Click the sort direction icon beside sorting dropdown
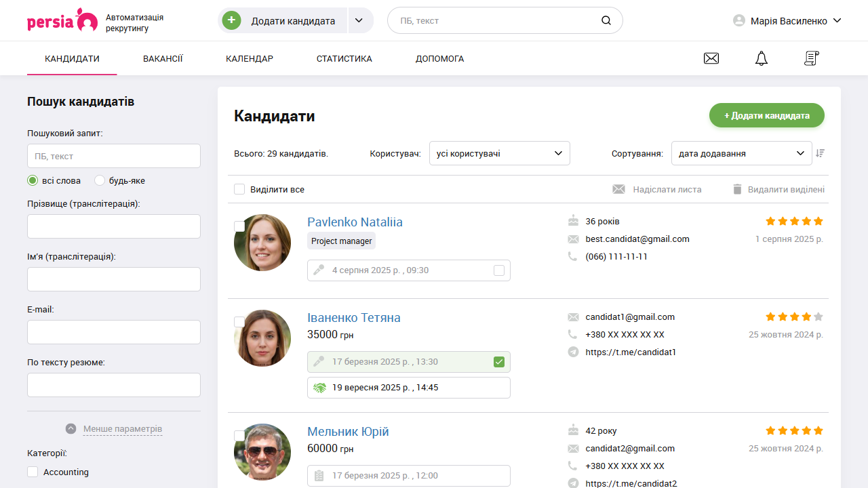This screenshot has height=488, width=868. (820, 153)
